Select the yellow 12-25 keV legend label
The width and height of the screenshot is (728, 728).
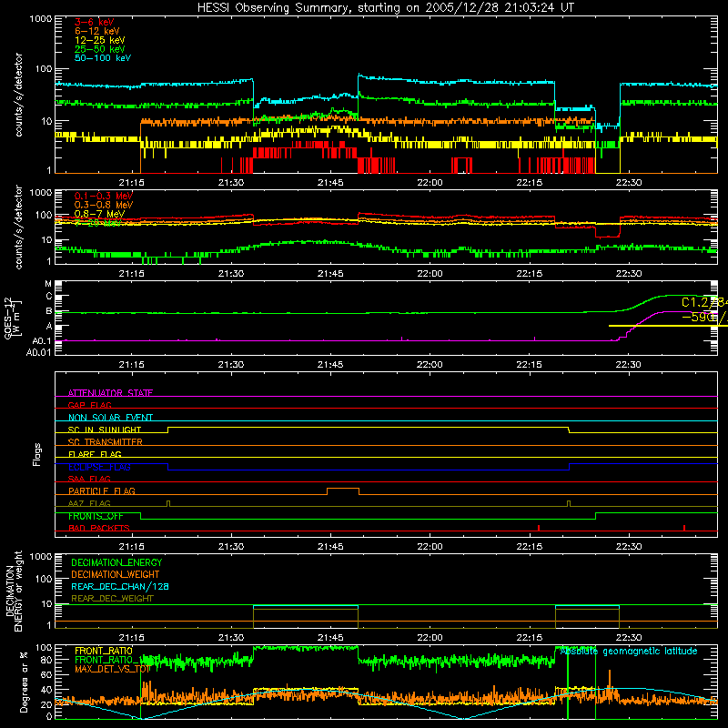100,40
